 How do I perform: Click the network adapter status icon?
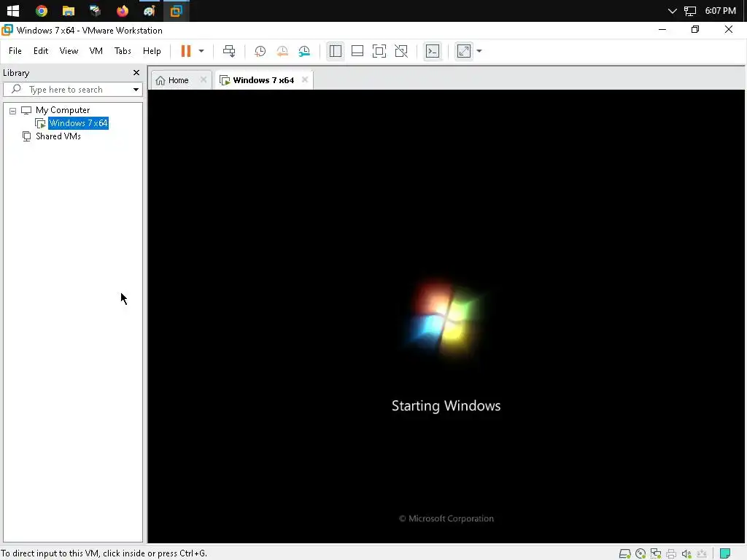(x=656, y=553)
